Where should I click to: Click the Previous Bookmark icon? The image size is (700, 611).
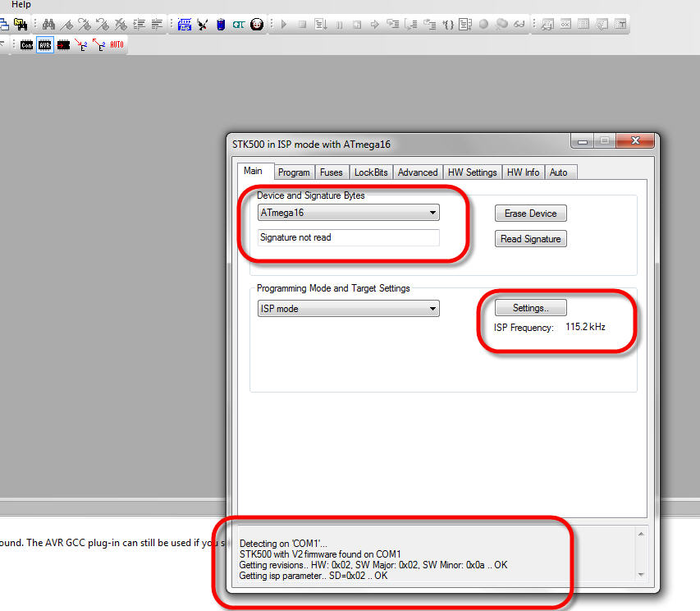coord(103,24)
